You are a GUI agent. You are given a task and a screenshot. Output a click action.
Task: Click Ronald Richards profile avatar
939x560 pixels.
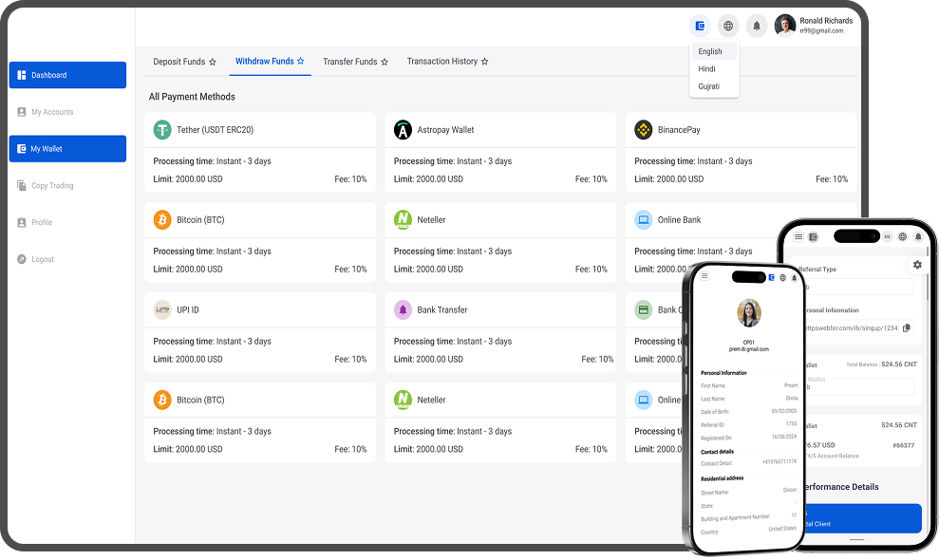[785, 26]
